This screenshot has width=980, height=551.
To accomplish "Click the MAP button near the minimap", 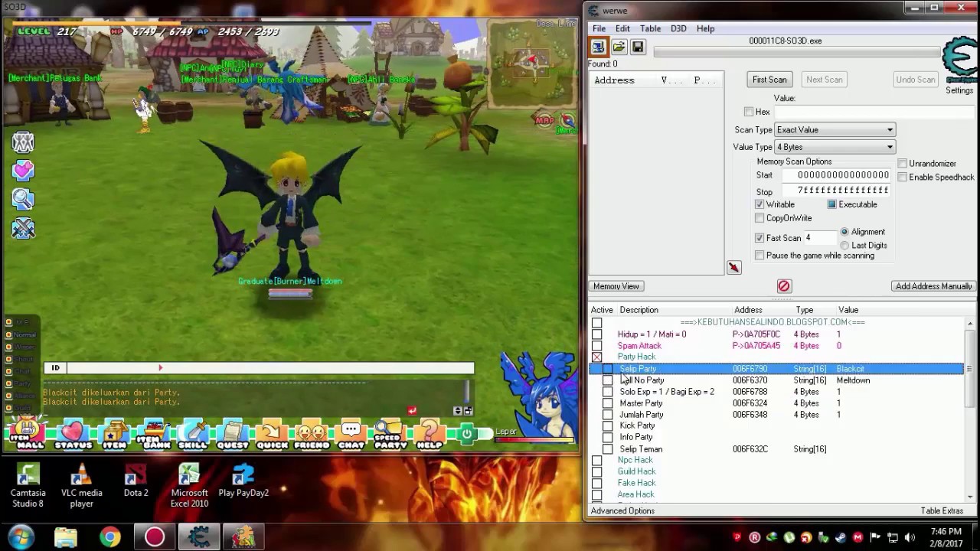I will point(544,120).
